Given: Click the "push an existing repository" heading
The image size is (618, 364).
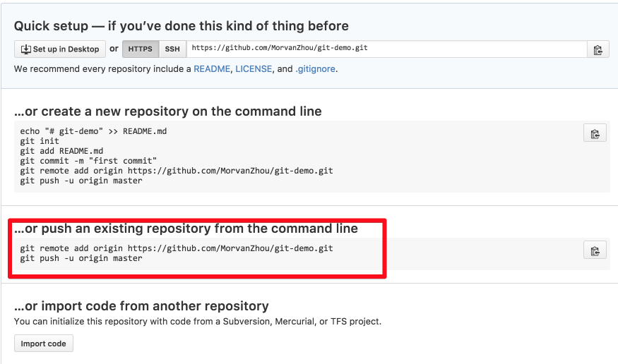Looking at the screenshot, I should pyautogui.click(x=186, y=229).
